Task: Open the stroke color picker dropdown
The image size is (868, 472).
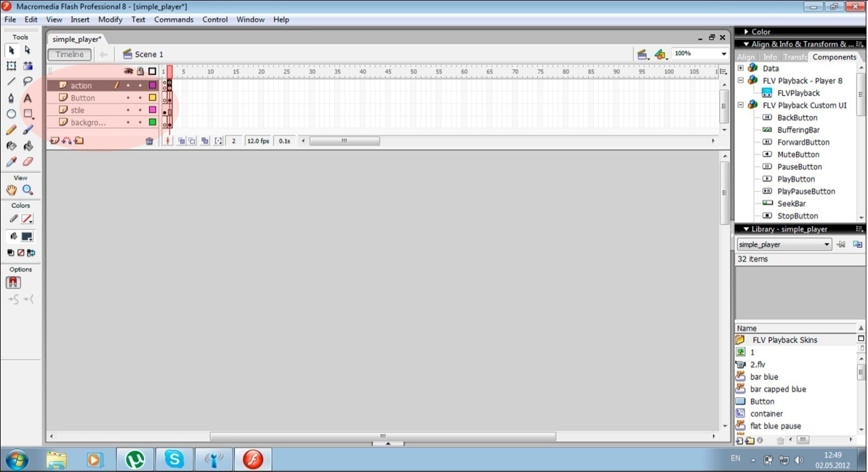Action: click(x=27, y=219)
